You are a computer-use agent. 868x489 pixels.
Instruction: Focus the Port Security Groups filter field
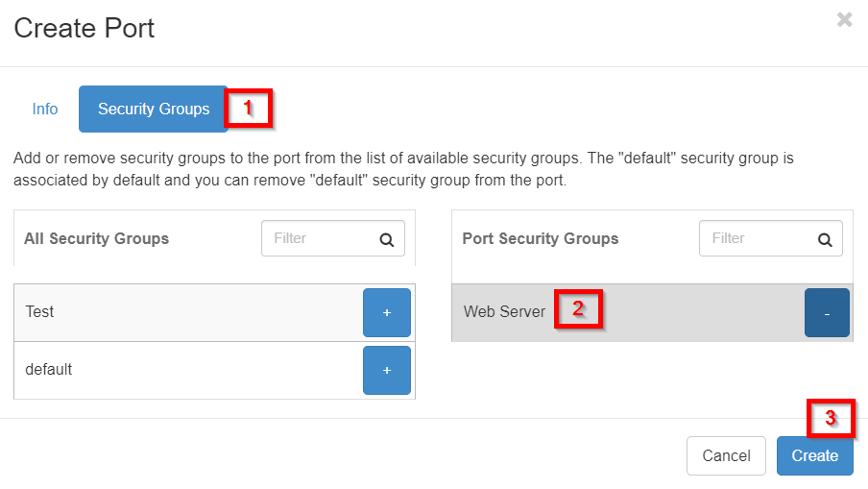[771, 238]
